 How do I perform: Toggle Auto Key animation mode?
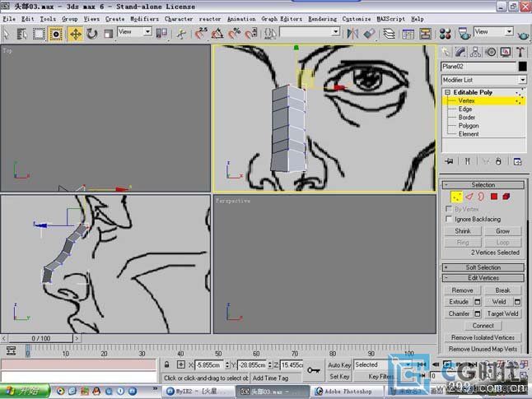click(x=339, y=365)
